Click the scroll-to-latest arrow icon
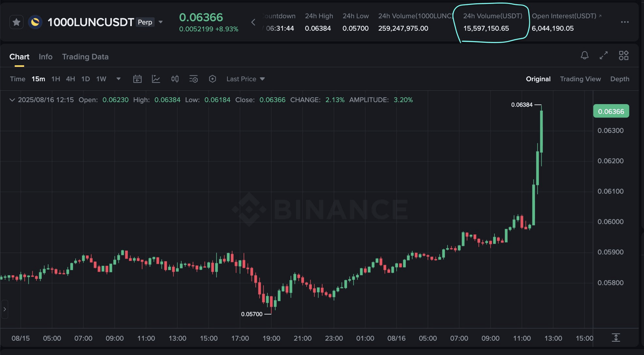This screenshot has width=644, height=355. [x=616, y=338]
